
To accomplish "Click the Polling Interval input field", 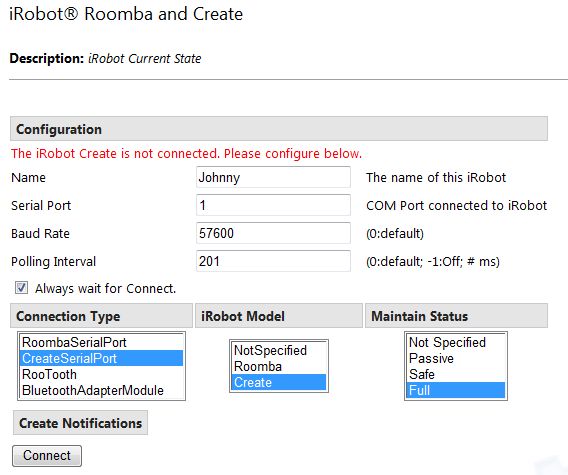I will click(273, 261).
